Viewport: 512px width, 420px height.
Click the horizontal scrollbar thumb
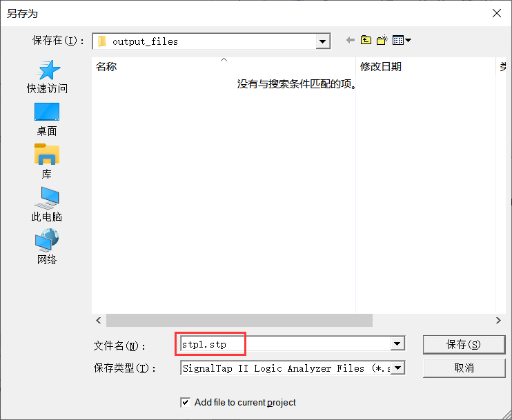coord(239,321)
